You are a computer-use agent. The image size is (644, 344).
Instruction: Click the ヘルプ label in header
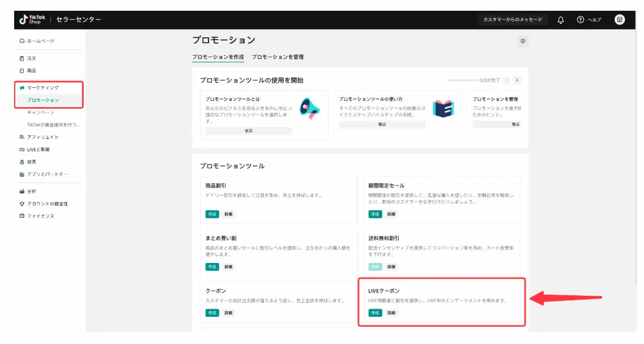594,20
